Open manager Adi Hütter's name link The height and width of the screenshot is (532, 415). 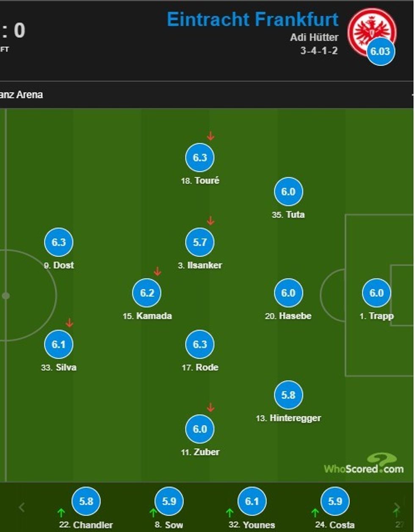(314, 37)
